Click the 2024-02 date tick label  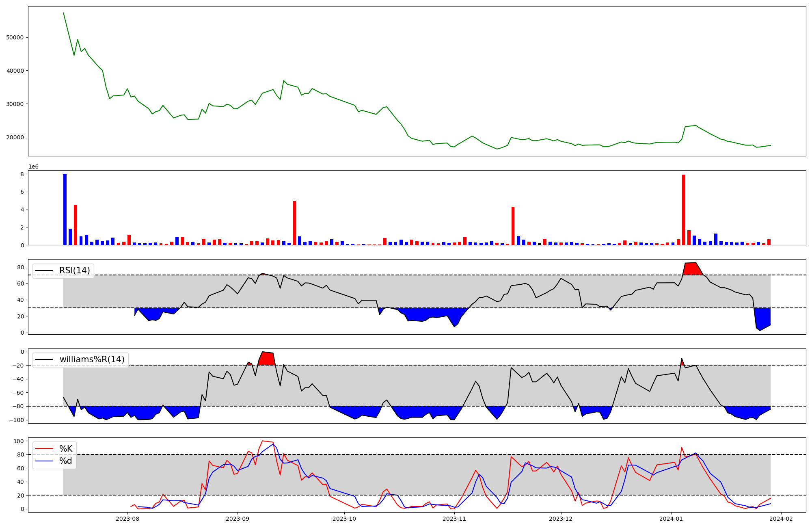781,519
